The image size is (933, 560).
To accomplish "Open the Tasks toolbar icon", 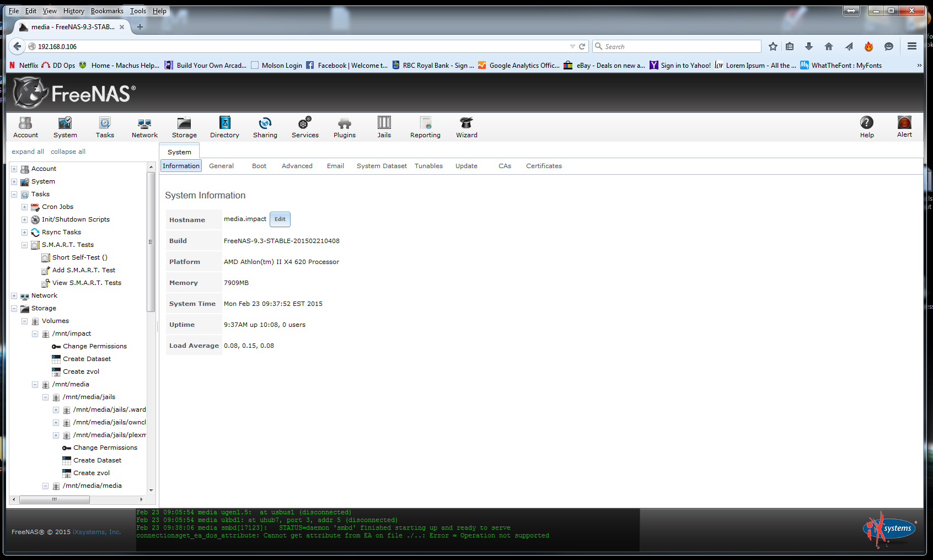I will pos(105,127).
